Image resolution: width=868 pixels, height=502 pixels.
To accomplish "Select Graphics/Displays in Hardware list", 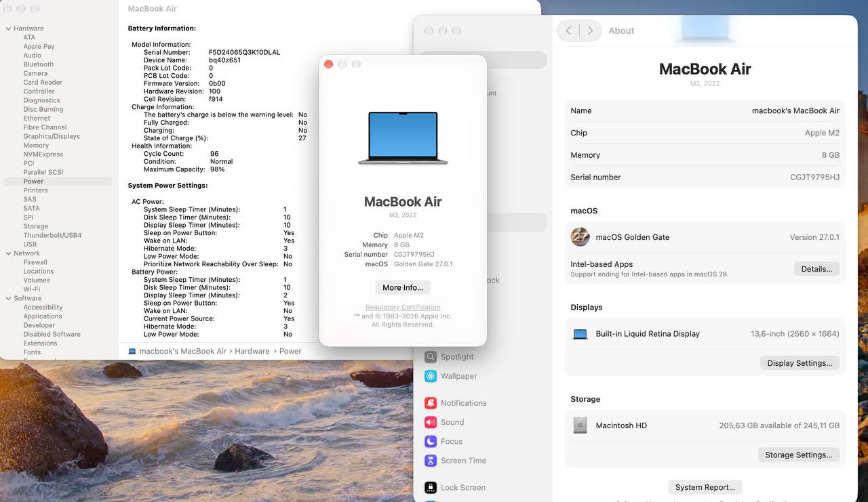I will point(52,136).
